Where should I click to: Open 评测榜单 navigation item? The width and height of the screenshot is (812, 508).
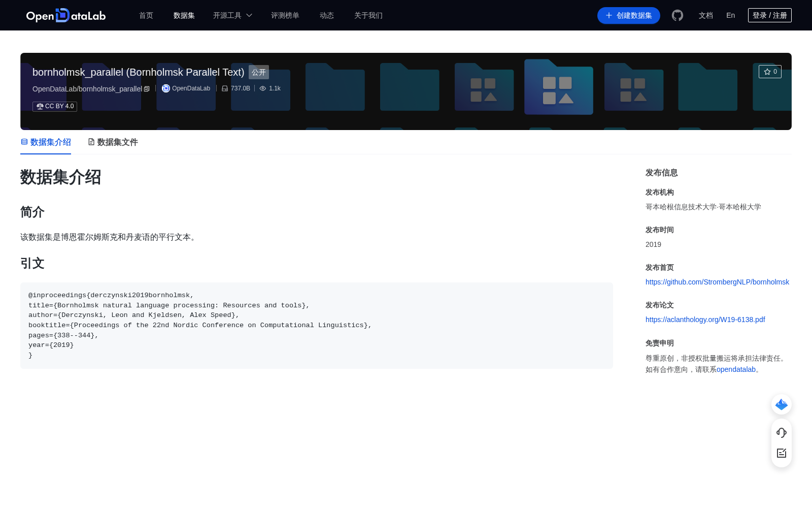pyautogui.click(x=285, y=15)
